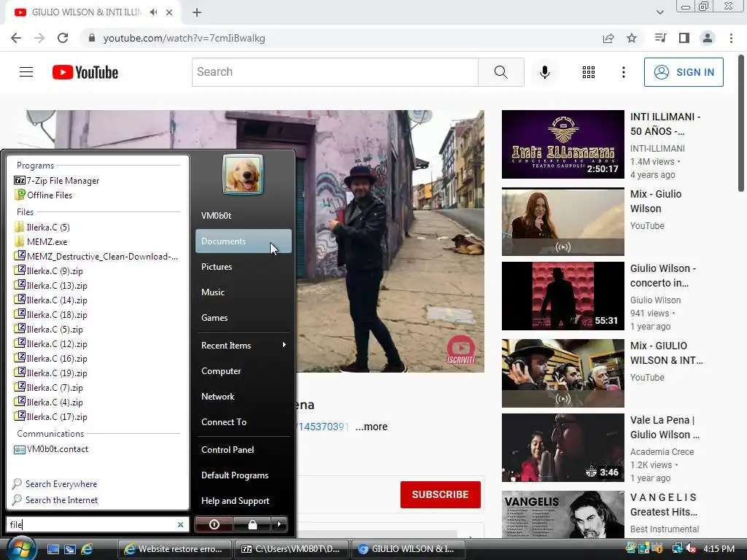Click the Chrome address bar URL
747x560 pixels.
click(x=184, y=38)
